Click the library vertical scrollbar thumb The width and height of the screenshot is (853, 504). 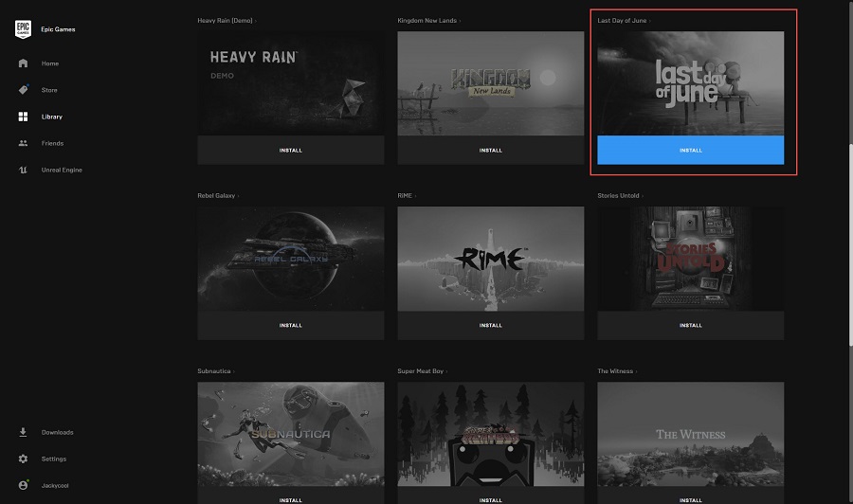click(850, 245)
